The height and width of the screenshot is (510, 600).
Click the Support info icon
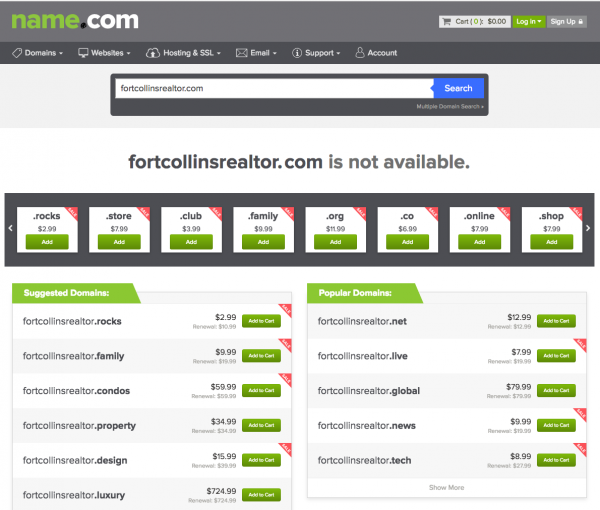click(x=297, y=53)
